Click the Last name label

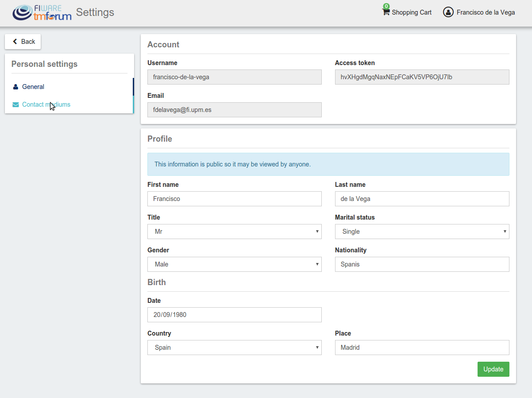(350, 185)
